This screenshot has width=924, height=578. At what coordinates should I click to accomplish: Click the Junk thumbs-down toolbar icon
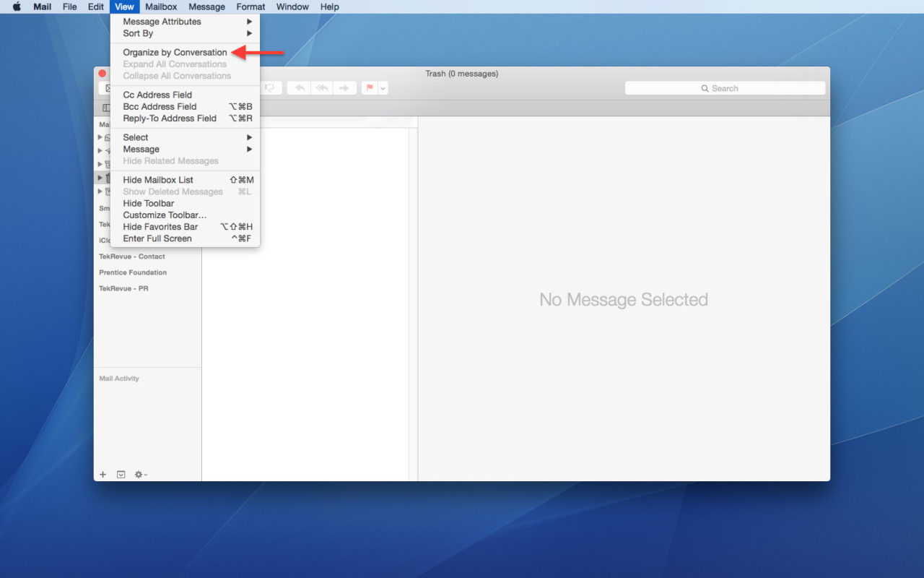(270, 88)
